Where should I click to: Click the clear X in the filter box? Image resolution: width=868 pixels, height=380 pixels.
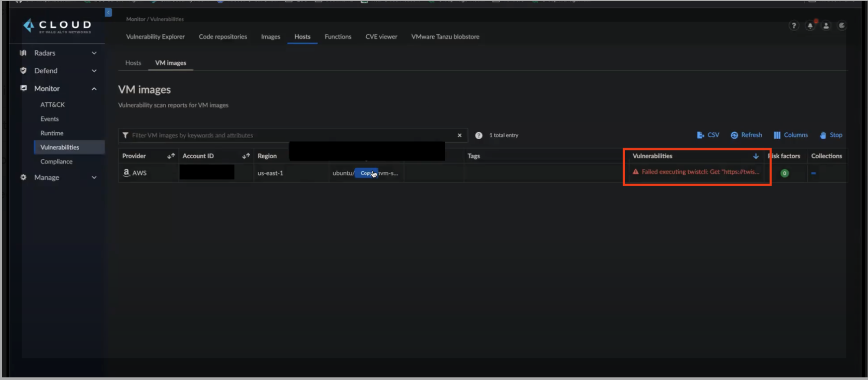pos(460,135)
